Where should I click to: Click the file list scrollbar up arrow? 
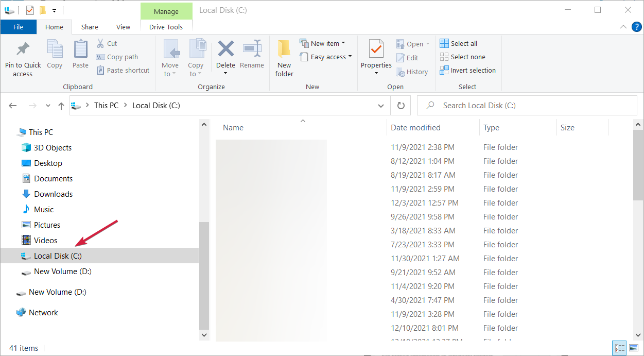(x=638, y=125)
